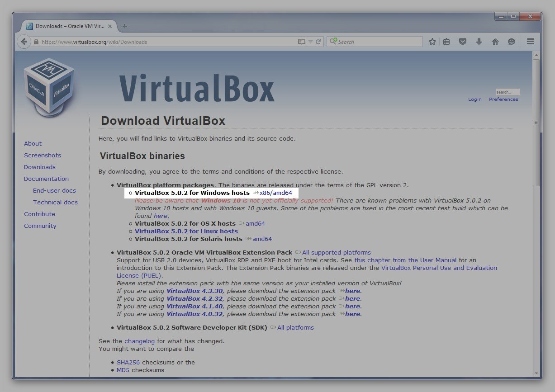Open the Contribute sidebar link

[39, 214]
